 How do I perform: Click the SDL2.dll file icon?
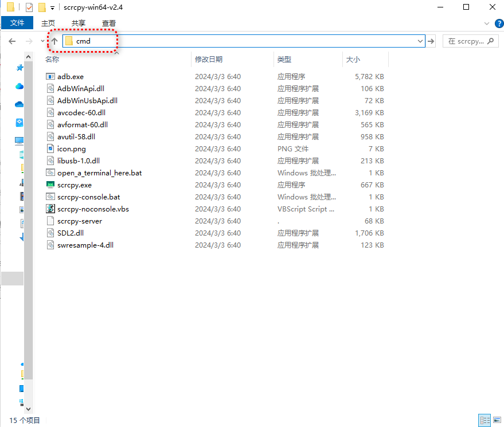[50, 233]
